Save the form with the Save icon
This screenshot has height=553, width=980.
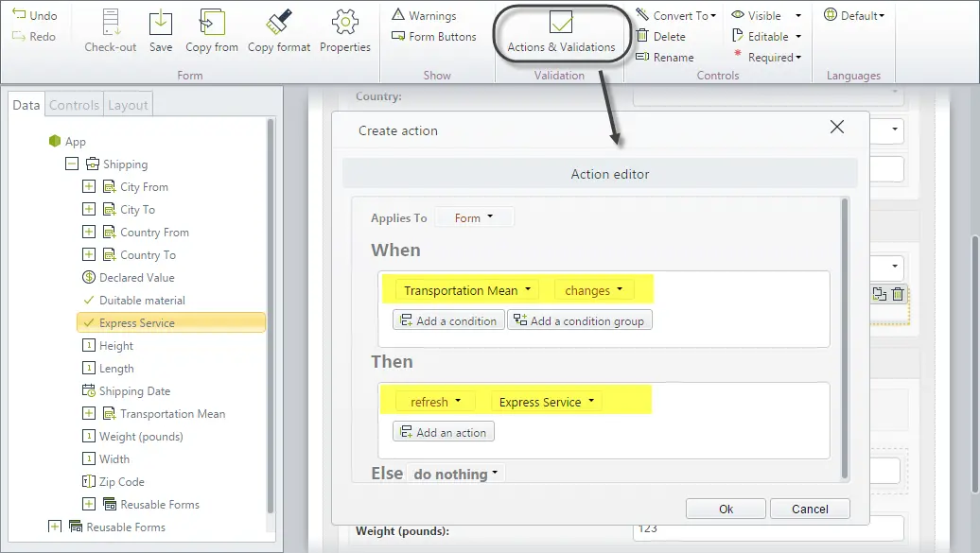pyautogui.click(x=161, y=23)
